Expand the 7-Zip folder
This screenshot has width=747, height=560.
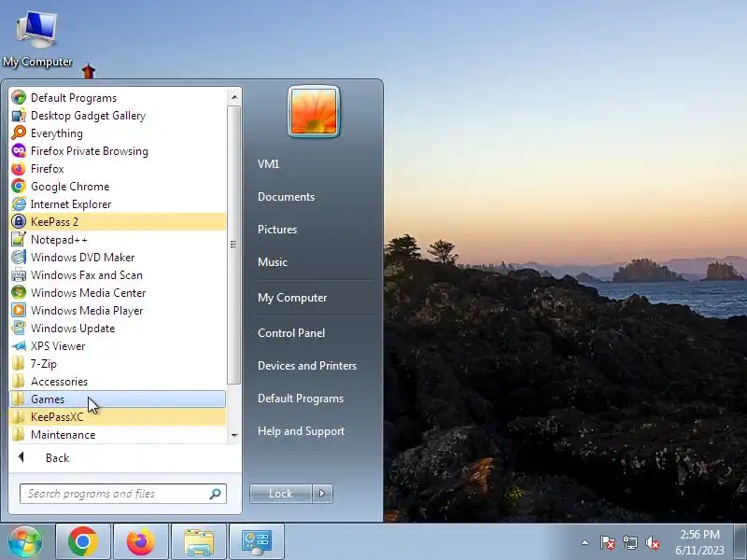[x=118, y=364]
